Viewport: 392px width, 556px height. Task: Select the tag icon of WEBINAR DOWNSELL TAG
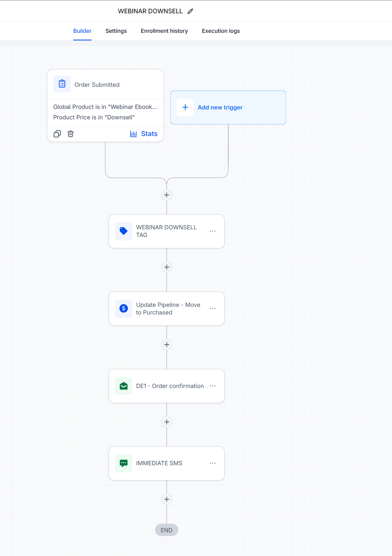point(124,231)
